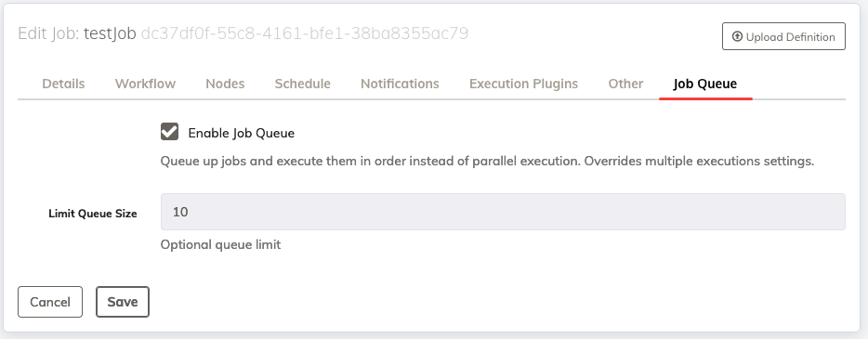Image resolution: width=868 pixels, height=339 pixels.
Task: Show the Notifications tab
Action: (x=400, y=84)
